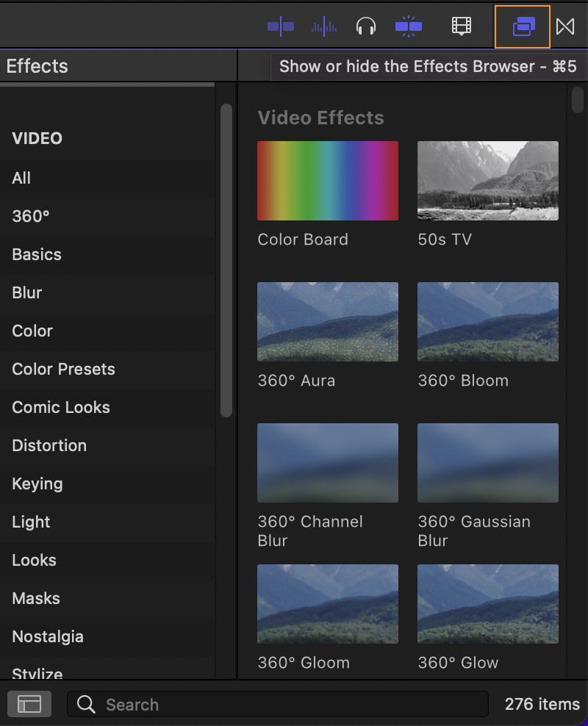Click the search magnifier icon

[86, 704]
